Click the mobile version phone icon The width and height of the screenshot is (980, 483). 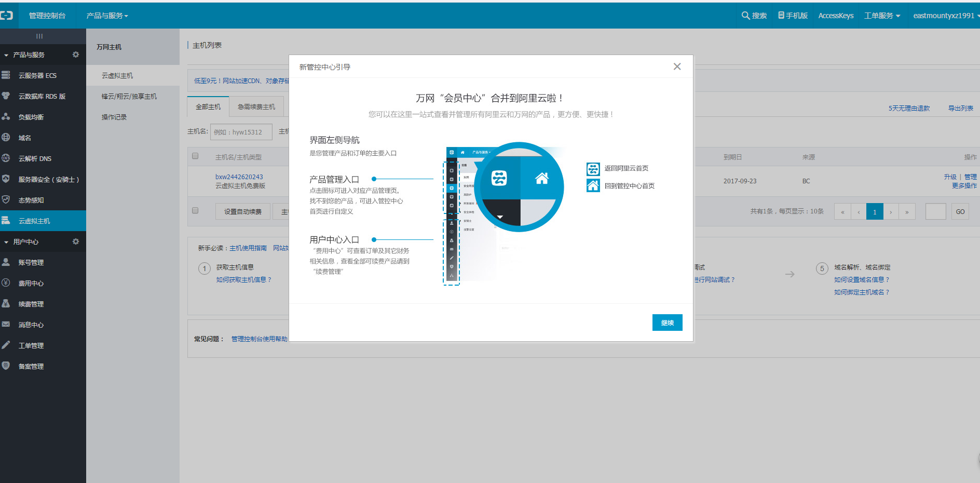(781, 16)
